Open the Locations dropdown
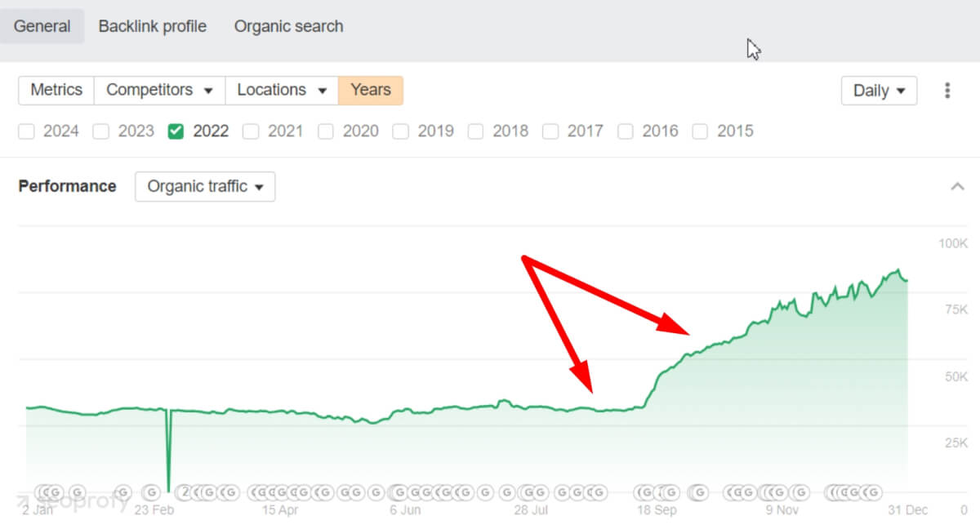The height and width of the screenshot is (525, 980). pos(282,90)
